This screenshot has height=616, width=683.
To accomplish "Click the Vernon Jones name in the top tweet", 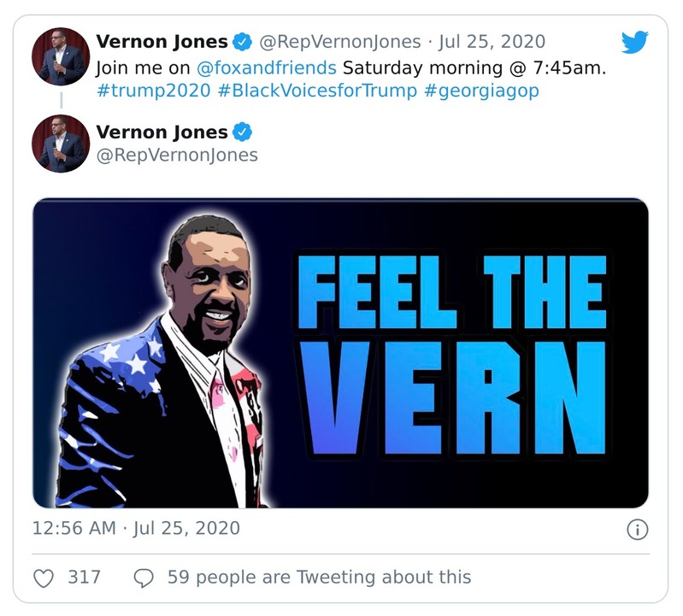I will click(162, 42).
